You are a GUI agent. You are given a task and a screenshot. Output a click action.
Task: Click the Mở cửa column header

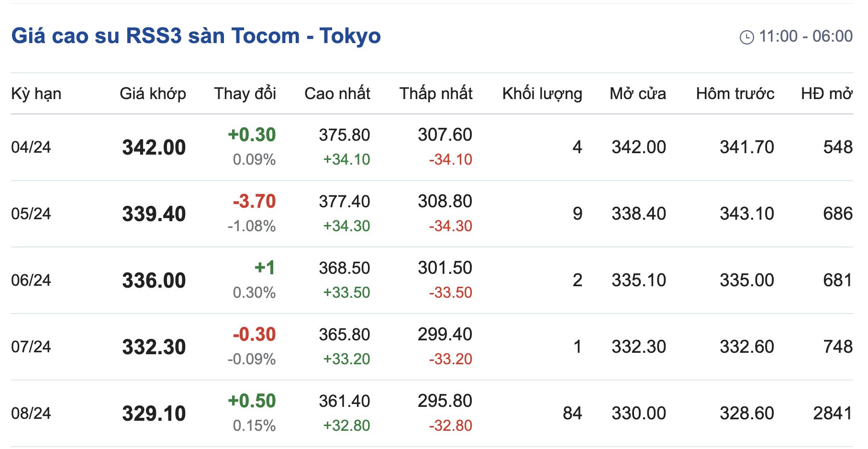pyautogui.click(x=638, y=94)
